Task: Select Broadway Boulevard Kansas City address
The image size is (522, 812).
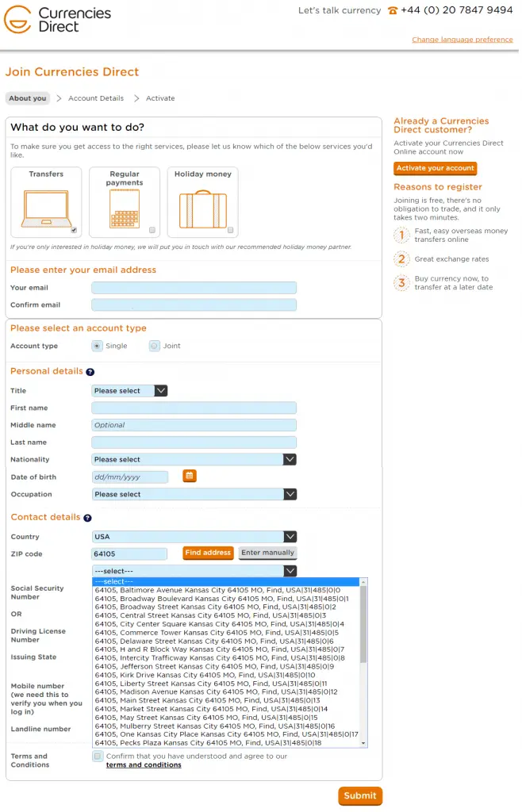Action: (x=226, y=599)
